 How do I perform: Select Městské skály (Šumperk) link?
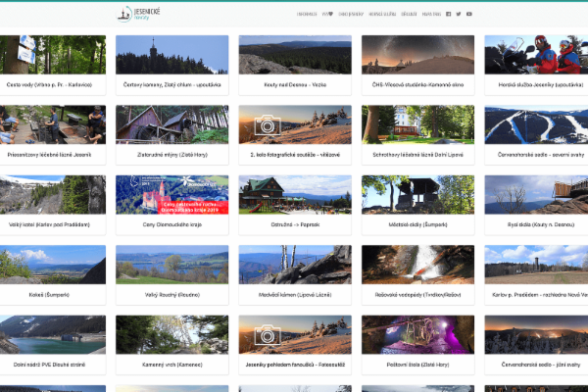click(417, 224)
